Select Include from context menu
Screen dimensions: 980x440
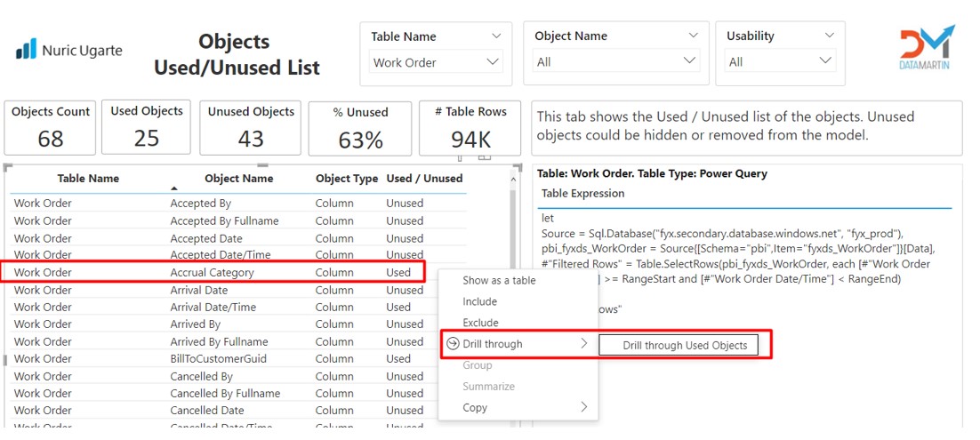click(x=479, y=301)
